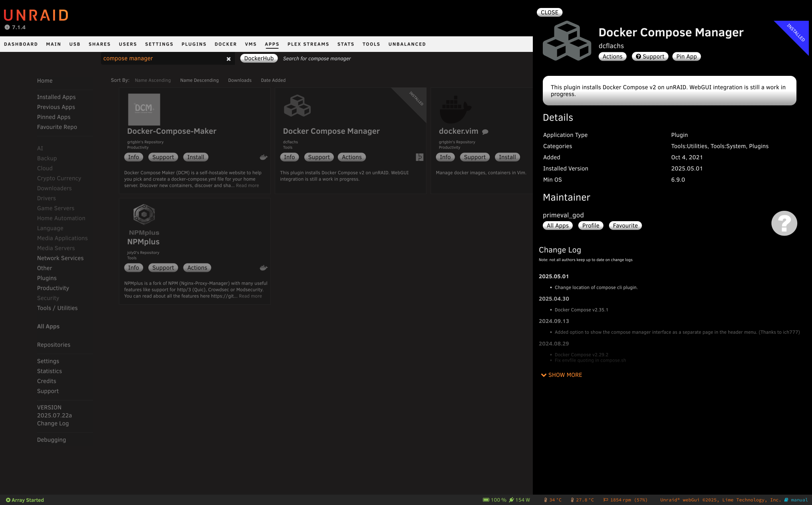Viewport: 812px width, 505px height.
Task: Open Info for Docker-Compose-Maker
Action: 134,157
